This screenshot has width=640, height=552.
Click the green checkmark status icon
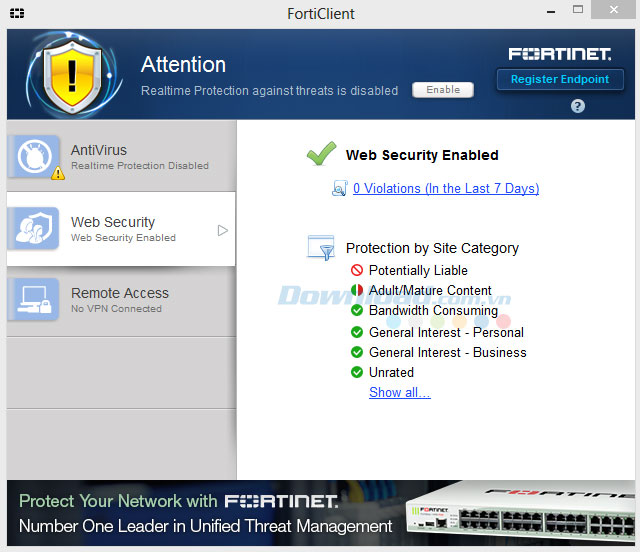[322, 154]
